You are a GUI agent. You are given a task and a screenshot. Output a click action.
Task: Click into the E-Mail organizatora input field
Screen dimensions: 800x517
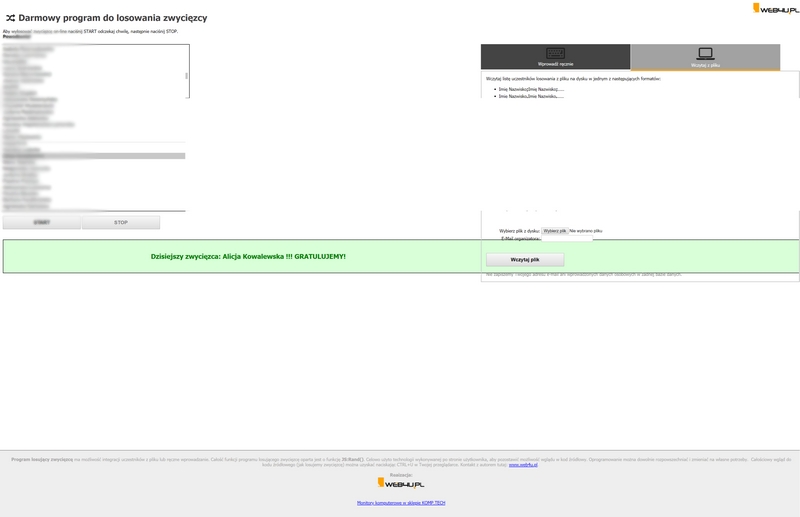pyautogui.click(x=567, y=239)
